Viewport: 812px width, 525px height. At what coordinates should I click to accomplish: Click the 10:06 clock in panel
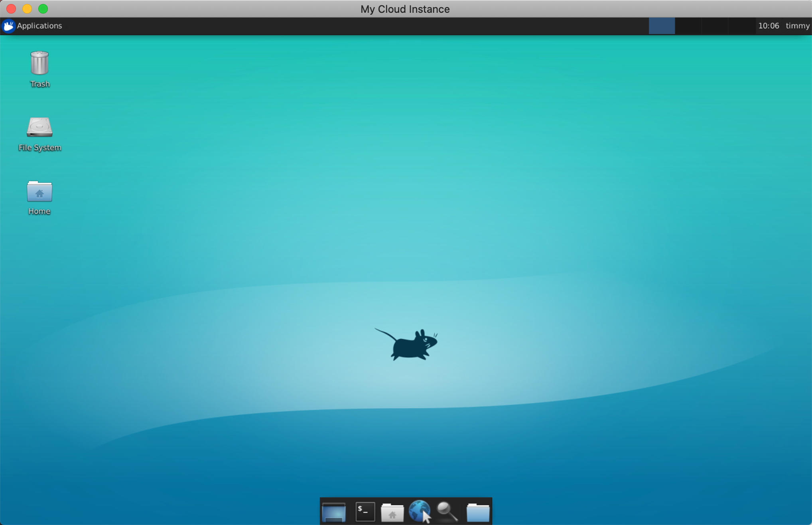pyautogui.click(x=768, y=26)
